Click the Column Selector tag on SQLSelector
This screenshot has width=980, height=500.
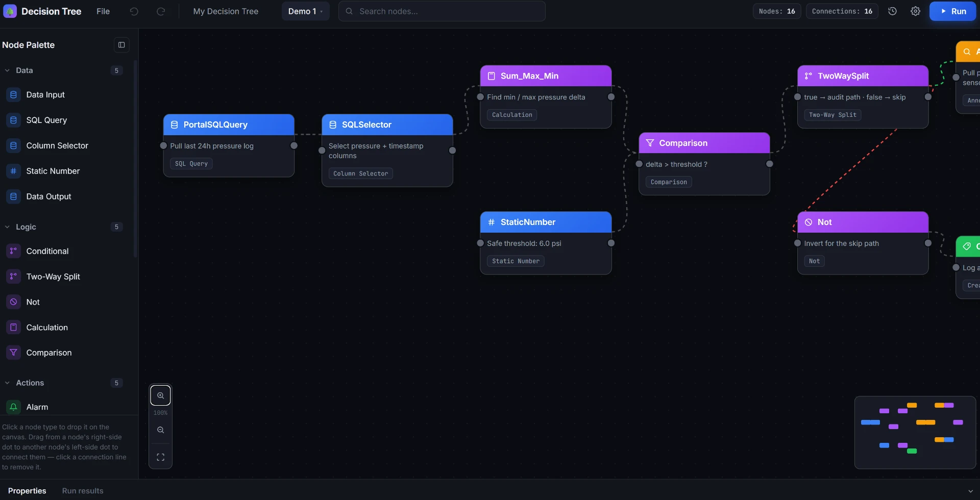coord(361,173)
